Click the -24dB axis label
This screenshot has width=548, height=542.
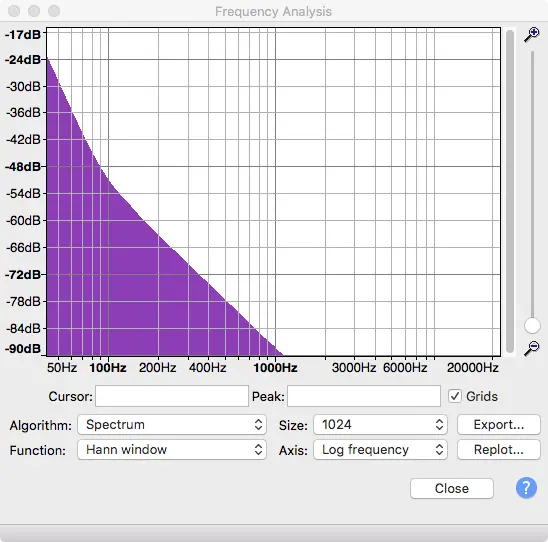(x=23, y=59)
